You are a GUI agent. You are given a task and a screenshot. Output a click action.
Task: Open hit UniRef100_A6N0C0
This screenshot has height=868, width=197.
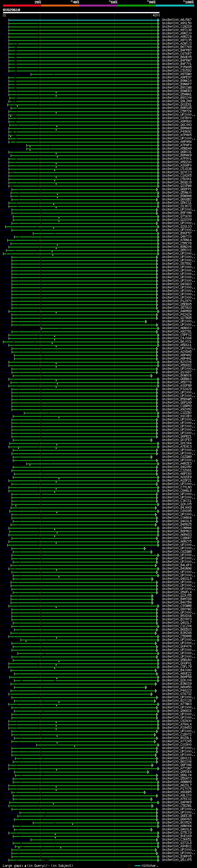pyautogui.click(x=177, y=328)
